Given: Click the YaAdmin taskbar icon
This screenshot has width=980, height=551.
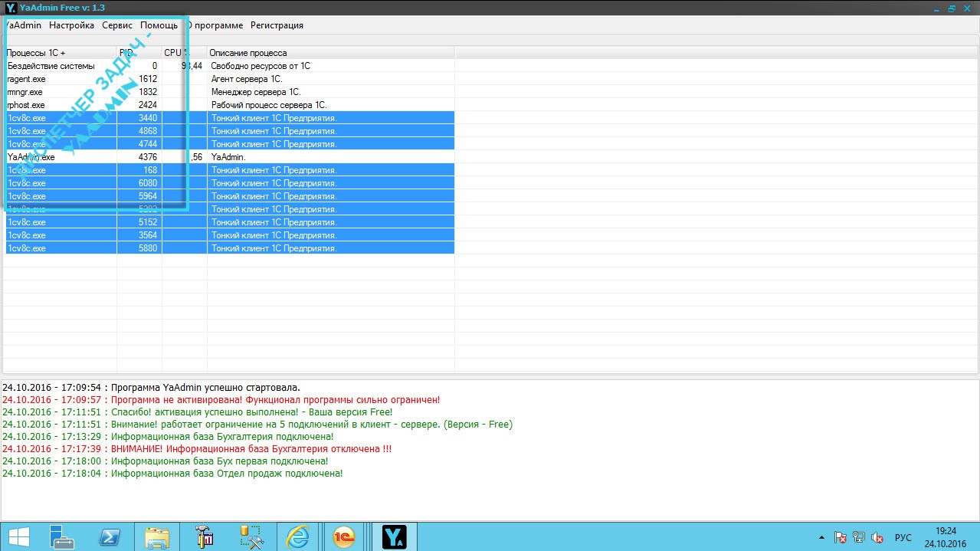Looking at the screenshot, I should coord(394,536).
